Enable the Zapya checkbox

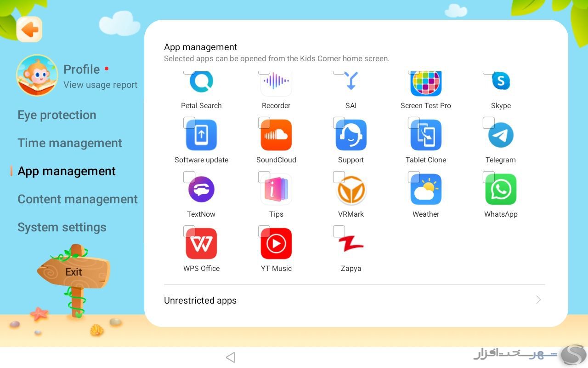pyautogui.click(x=339, y=231)
